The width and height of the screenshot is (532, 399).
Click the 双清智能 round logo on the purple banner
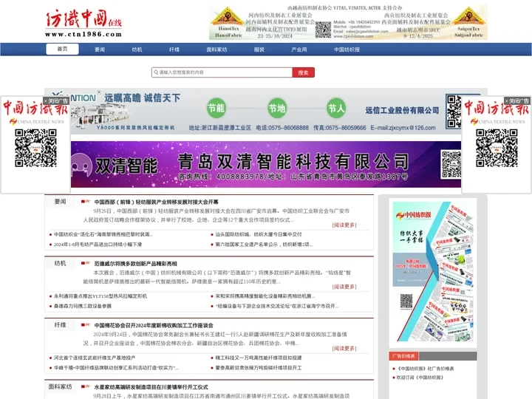(x=81, y=166)
